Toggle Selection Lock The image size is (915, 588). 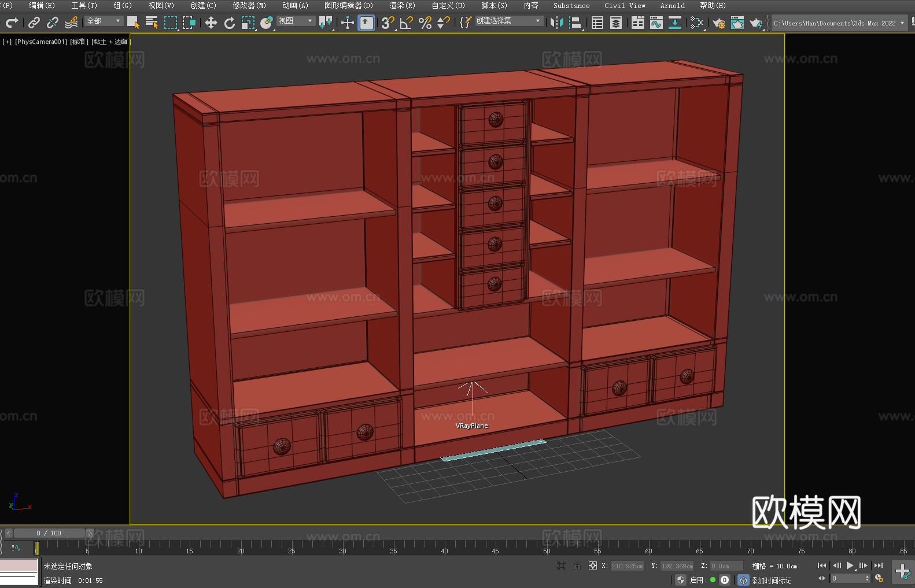click(577, 565)
